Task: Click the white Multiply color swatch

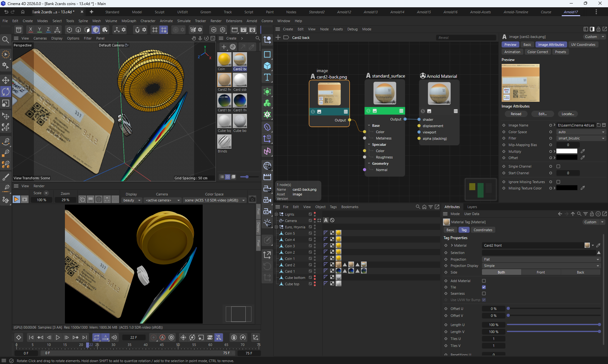Action: click(x=567, y=151)
